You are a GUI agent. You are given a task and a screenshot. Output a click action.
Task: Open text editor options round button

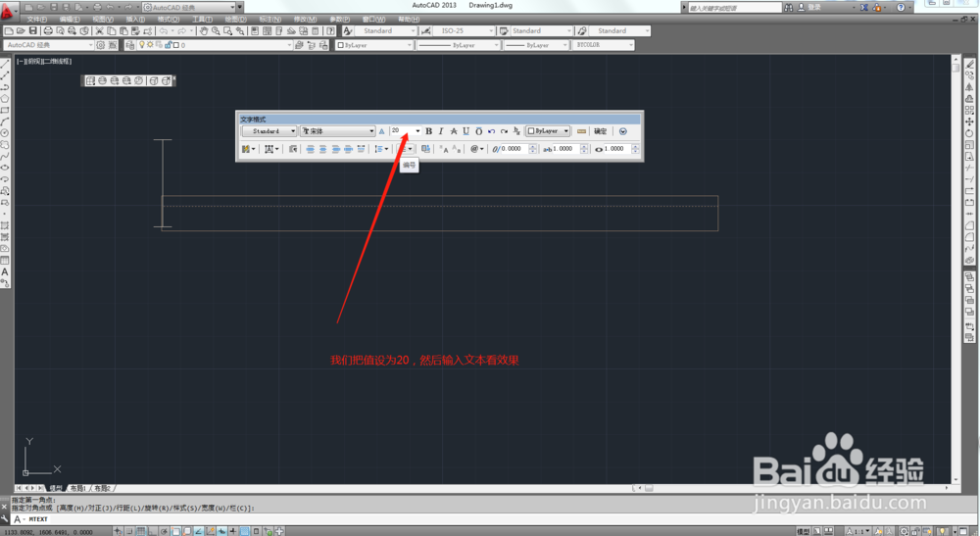[x=622, y=131]
